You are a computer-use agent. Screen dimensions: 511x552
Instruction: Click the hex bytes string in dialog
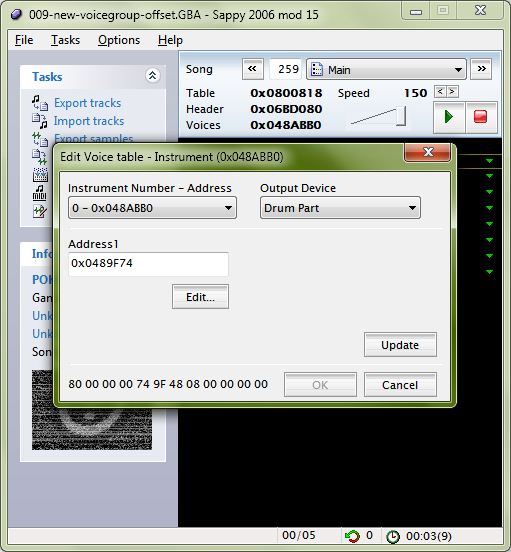[x=168, y=384]
